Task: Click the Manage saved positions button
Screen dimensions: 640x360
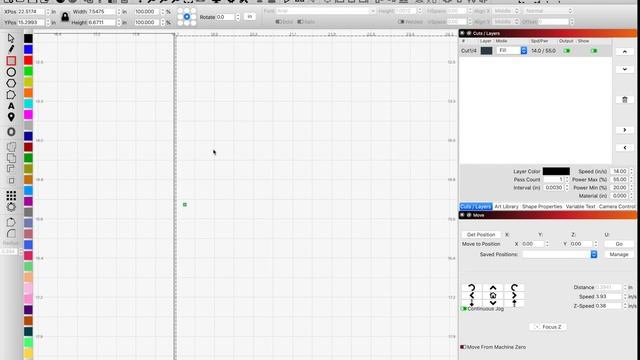Action: pos(619,254)
